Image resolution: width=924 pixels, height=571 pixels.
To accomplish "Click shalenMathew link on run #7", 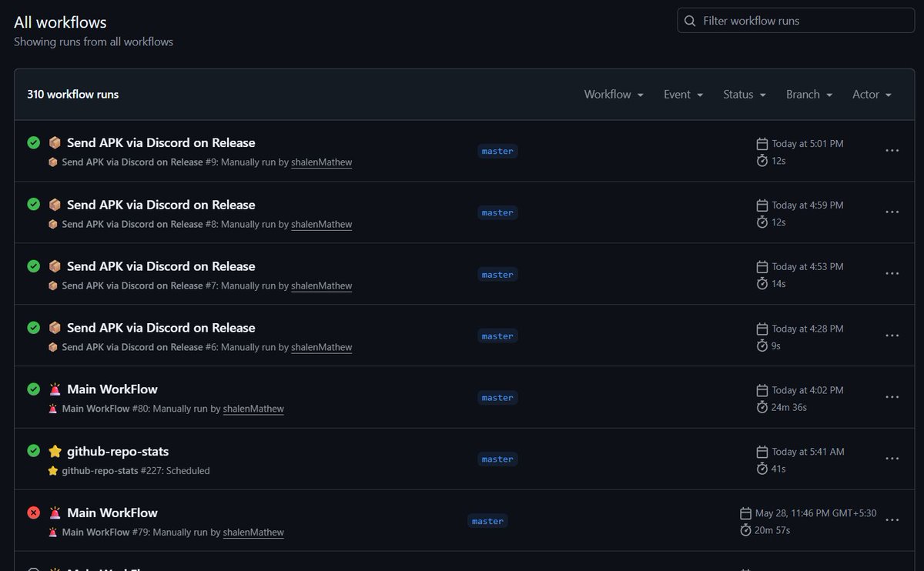I will click(322, 285).
